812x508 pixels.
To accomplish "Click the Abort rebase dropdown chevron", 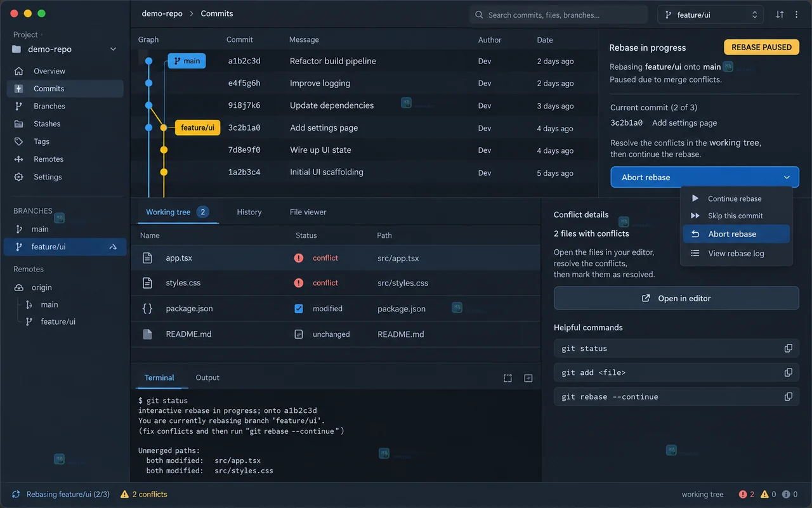I will click(787, 178).
